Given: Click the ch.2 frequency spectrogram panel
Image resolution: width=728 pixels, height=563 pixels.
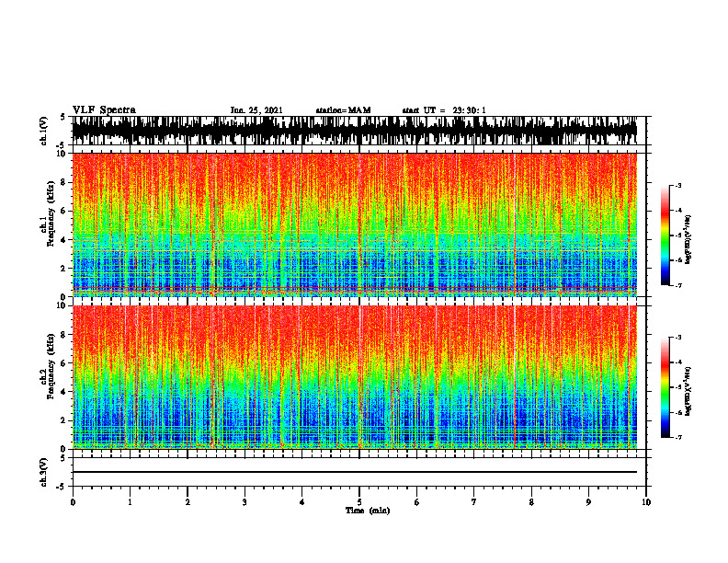Looking at the screenshot, I should coord(355,377).
